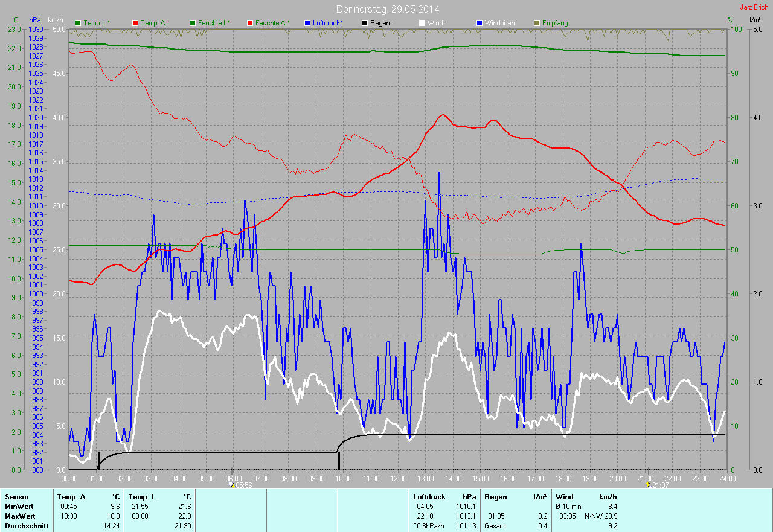The width and height of the screenshot is (773, 532).
Task: Click the chart title "Donnerstag, 29.05.2014"
Action: tap(388, 10)
